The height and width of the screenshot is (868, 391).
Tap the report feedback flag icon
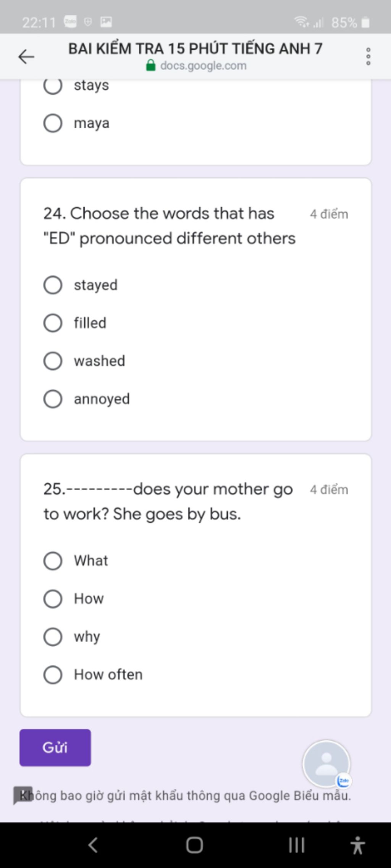(23, 796)
